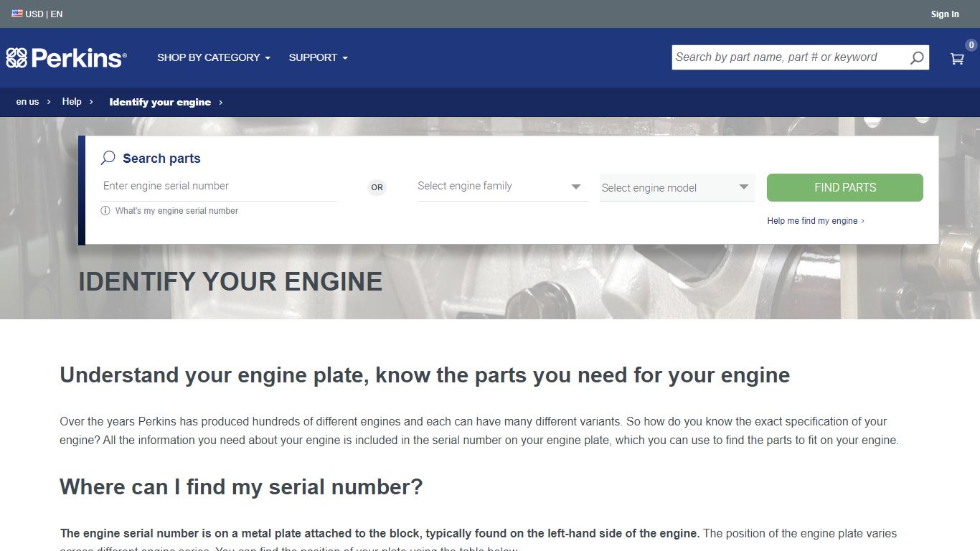Click Identify your engine breadcrumb
The width and height of the screenshot is (980, 551).
(160, 102)
